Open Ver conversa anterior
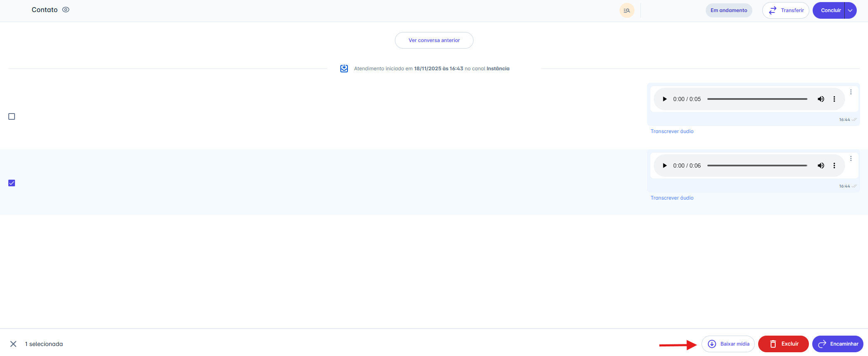 tap(434, 40)
